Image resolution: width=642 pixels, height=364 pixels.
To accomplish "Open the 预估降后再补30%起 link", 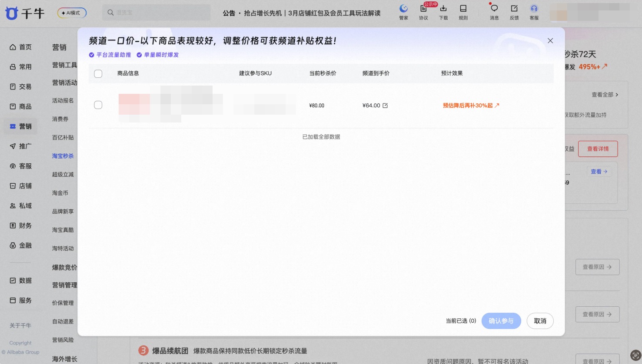I will point(471,106).
